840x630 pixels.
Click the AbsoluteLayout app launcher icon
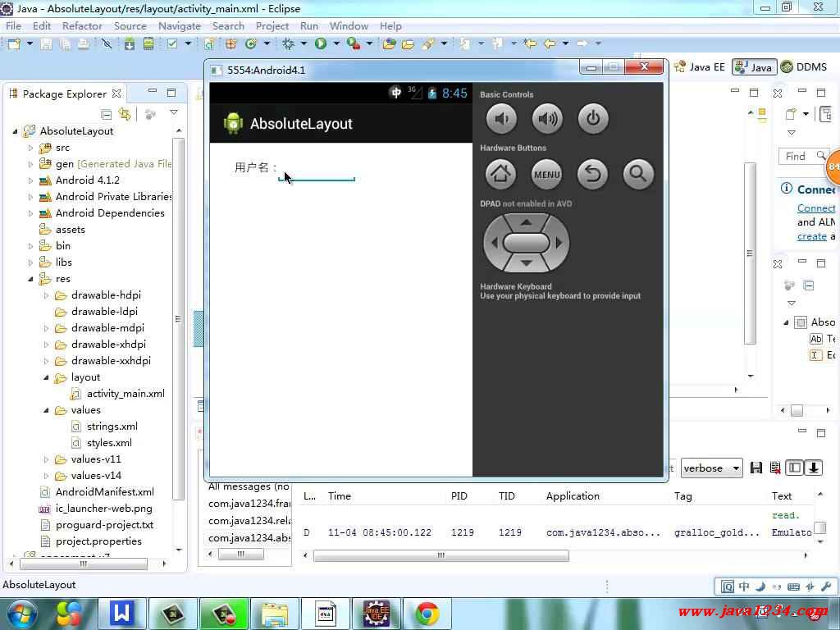pyautogui.click(x=233, y=123)
